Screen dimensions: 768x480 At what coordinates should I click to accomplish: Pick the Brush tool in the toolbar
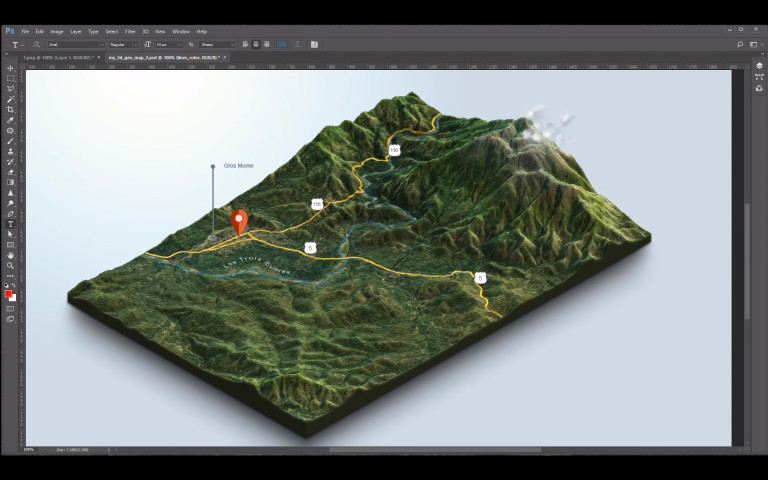(10, 141)
